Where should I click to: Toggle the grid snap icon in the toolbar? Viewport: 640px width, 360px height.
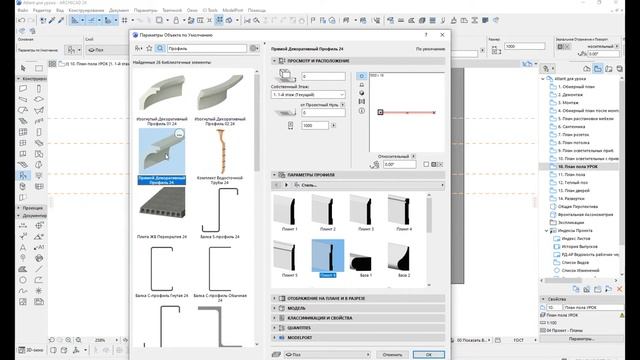(x=124, y=20)
